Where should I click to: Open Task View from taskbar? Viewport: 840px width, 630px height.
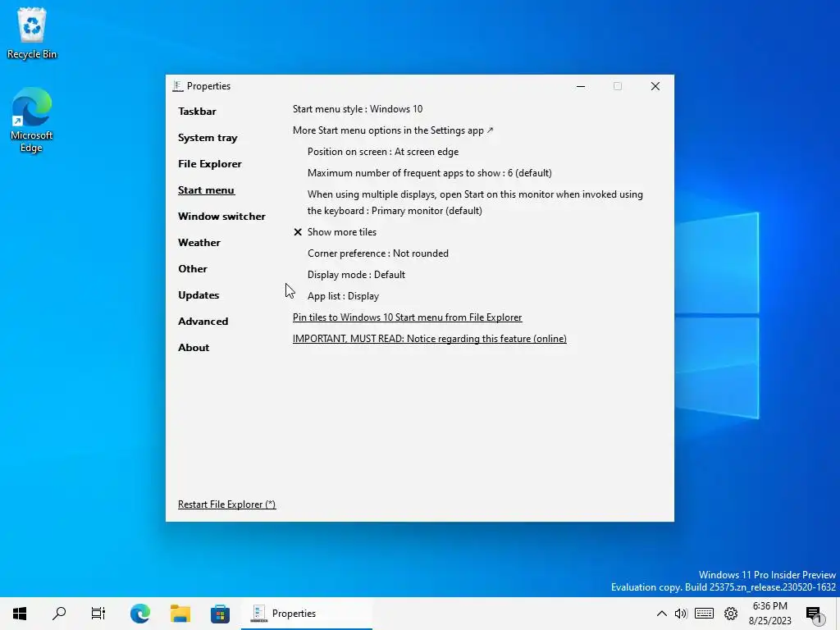point(98,614)
